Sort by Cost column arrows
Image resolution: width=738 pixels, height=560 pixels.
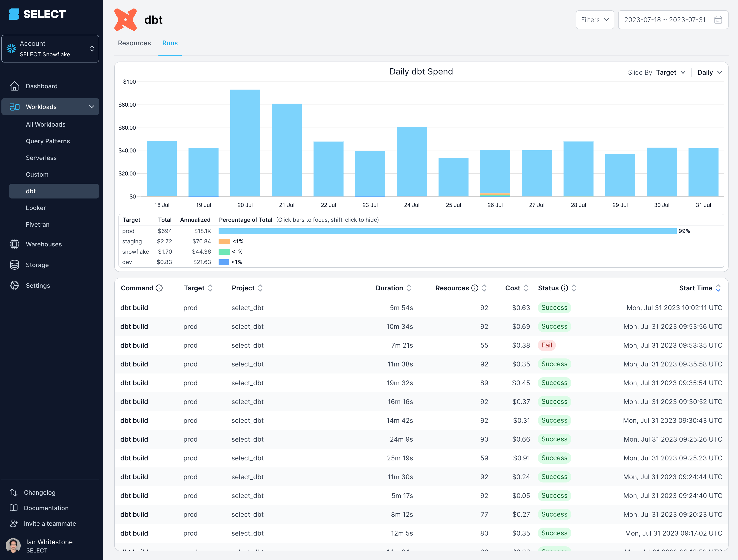(x=526, y=288)
